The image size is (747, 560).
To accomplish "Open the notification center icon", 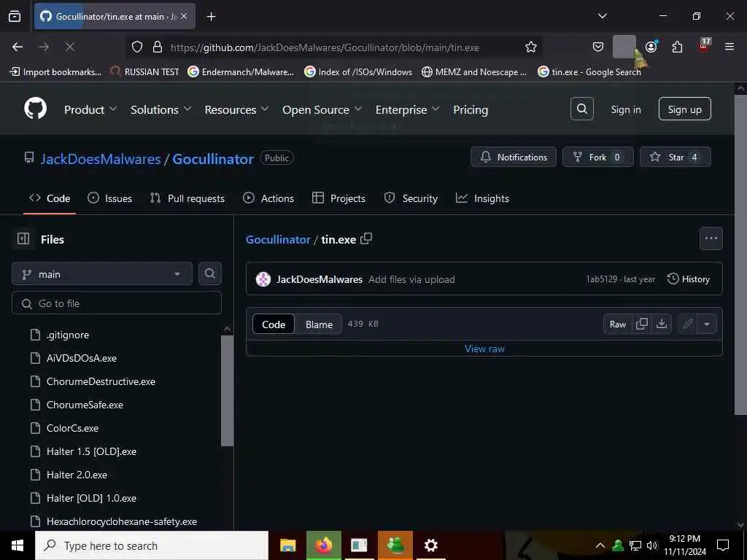I will [x=723, y=545].
